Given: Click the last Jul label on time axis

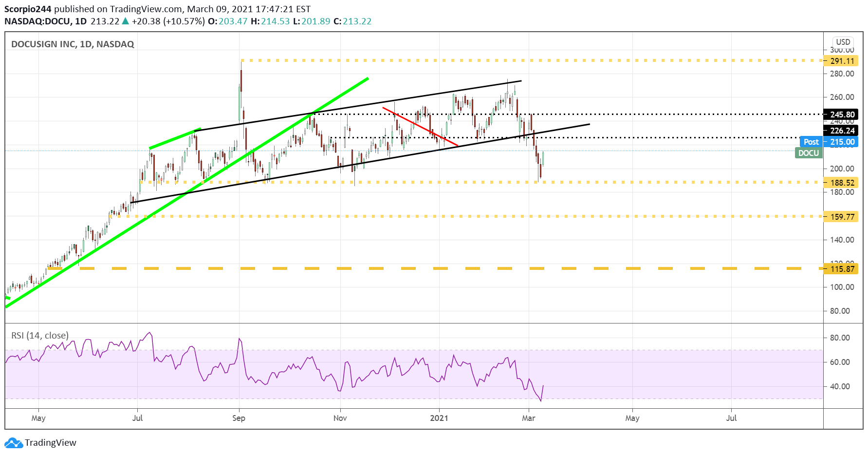Looking at the screenshot, I should click(x=731, y=418).
